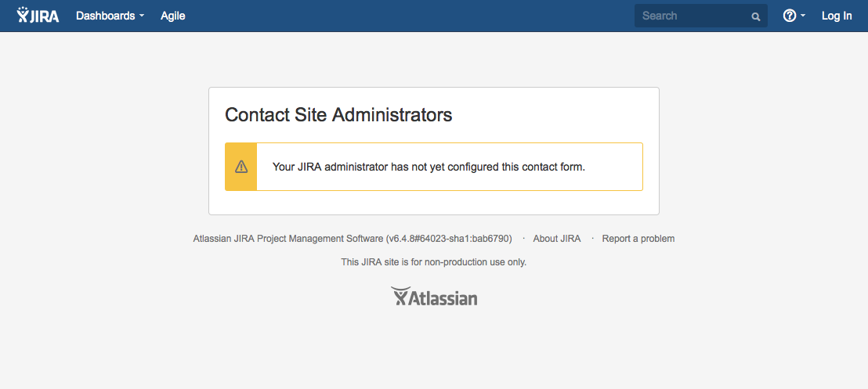
Task: Expand the Dashboards dropdown arrow
Action: (142, 16)
